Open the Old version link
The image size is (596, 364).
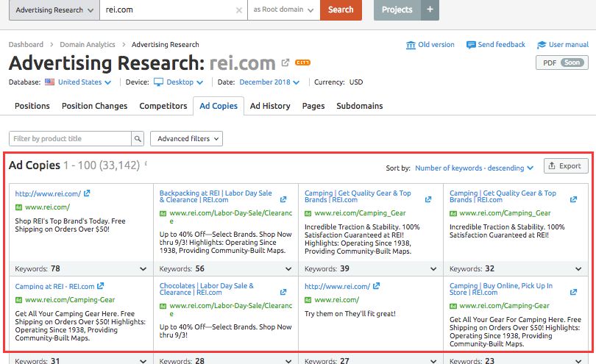coord(436,44)
